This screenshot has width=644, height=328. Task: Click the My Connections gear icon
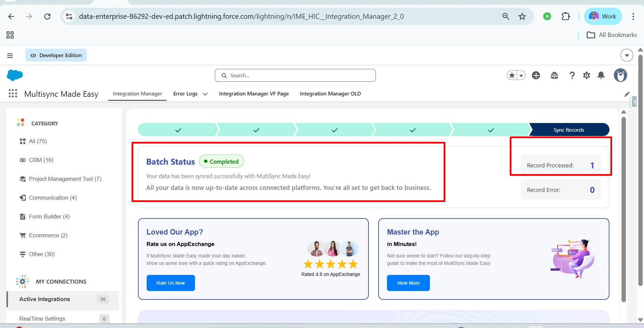point(22,282)
